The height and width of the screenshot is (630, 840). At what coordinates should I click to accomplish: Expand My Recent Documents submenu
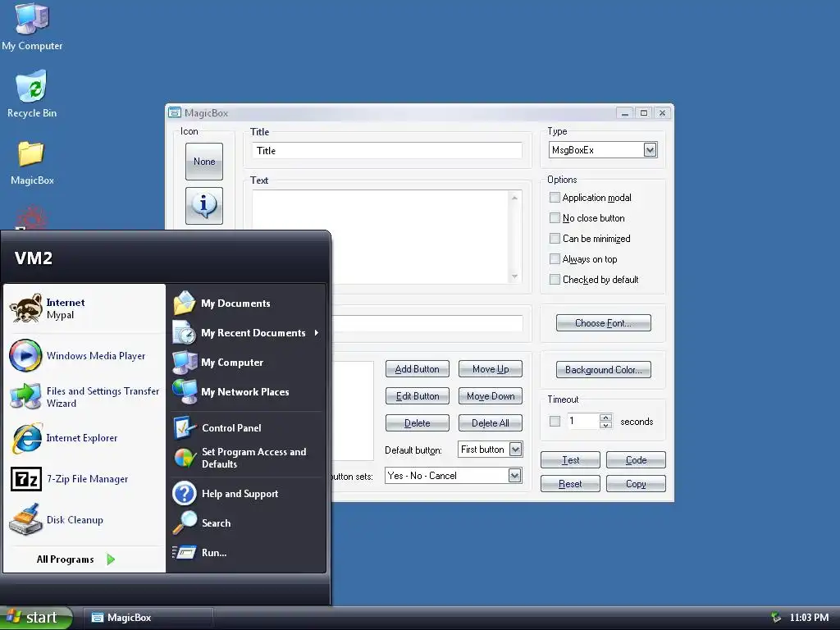tap(248, 333)
